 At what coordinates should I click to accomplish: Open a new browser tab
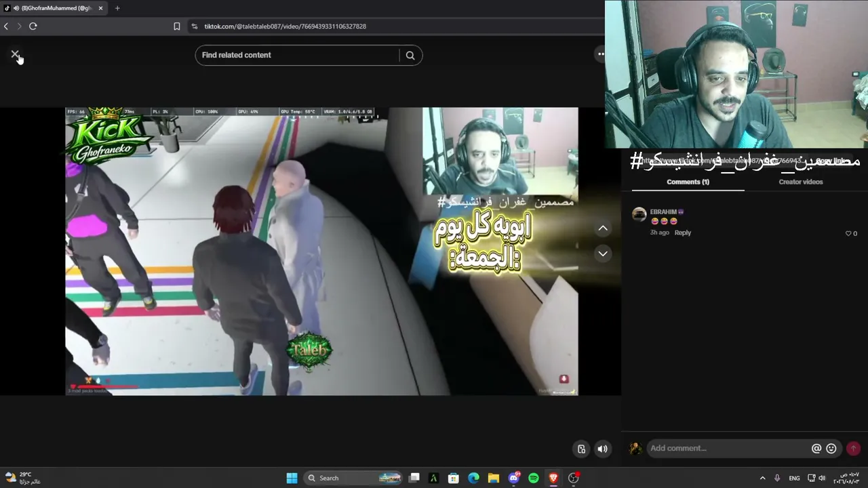[x=117, y=8]
